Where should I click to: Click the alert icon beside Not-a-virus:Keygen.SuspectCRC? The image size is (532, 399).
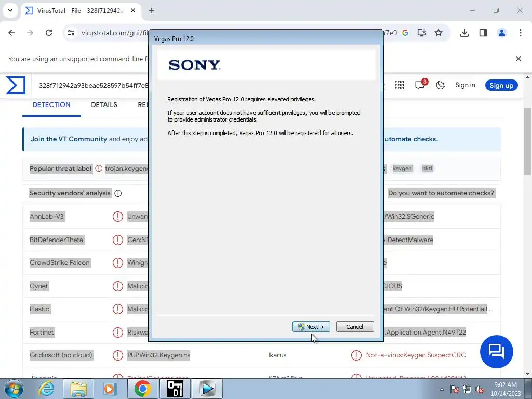356,355
